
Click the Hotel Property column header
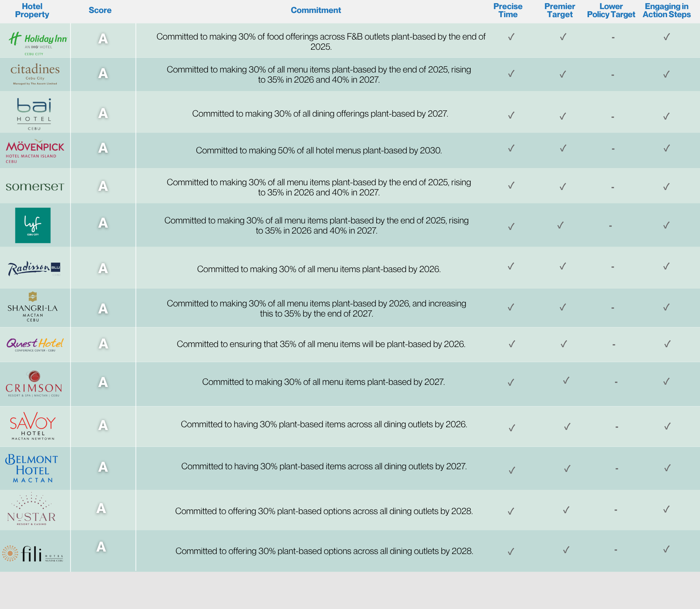32,11
